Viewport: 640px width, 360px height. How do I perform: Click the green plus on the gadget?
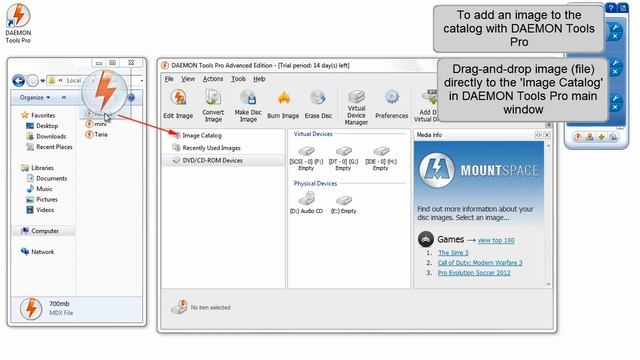(601, 138)
